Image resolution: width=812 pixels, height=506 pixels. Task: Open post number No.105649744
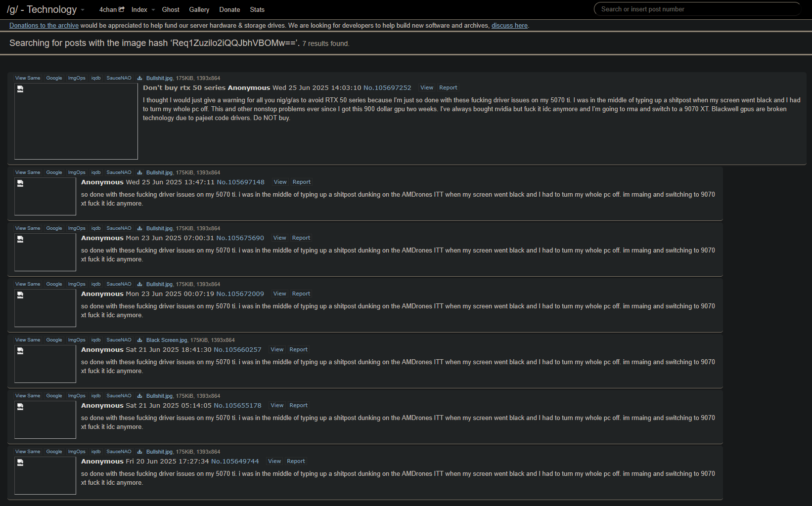click(235, 461)
